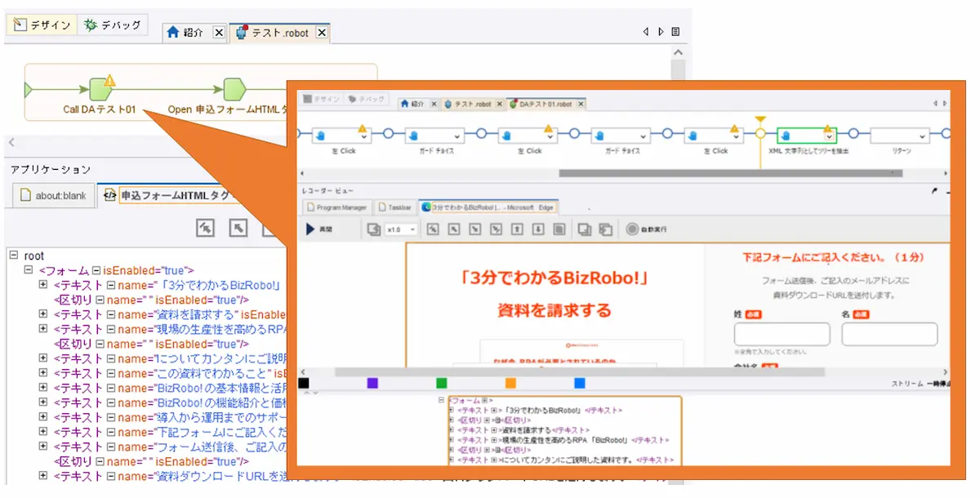Close the テスト.robot tab in background window
Viewport: 980px width, 498px height.
tap(322, 33)
